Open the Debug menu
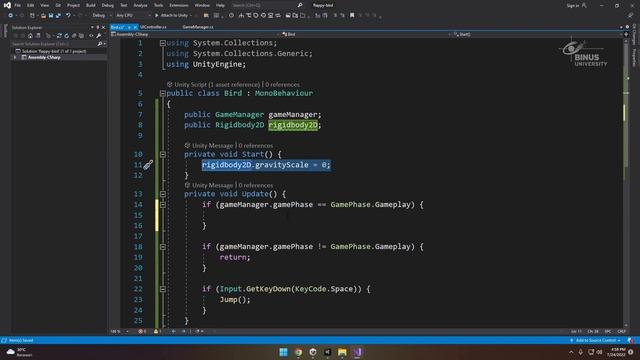The width and height of the screenshot is (640, 360). click(x=108, y=5)
